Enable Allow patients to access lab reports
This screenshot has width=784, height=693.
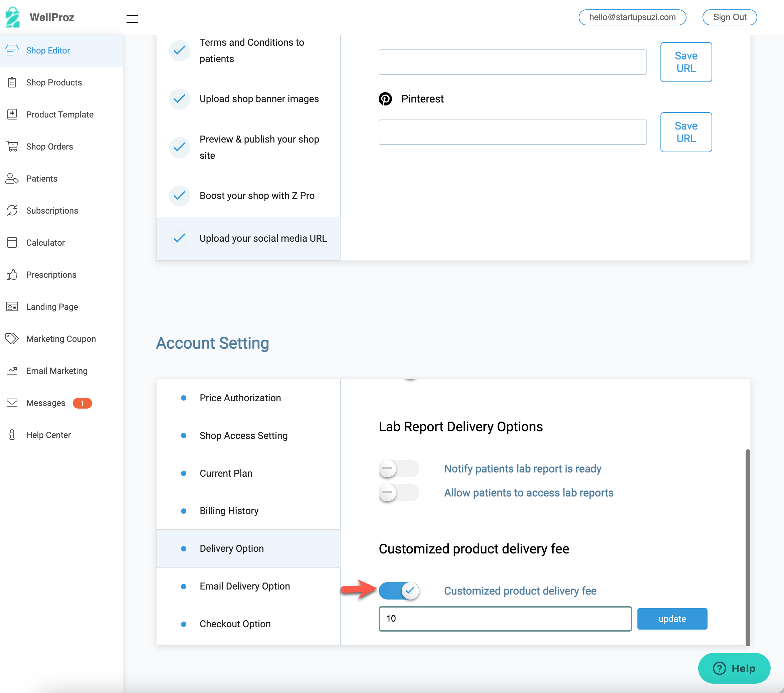coord(399,493)
